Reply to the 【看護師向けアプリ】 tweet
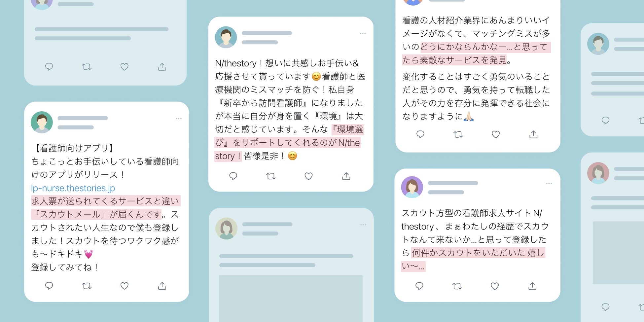 click(49, 286)
